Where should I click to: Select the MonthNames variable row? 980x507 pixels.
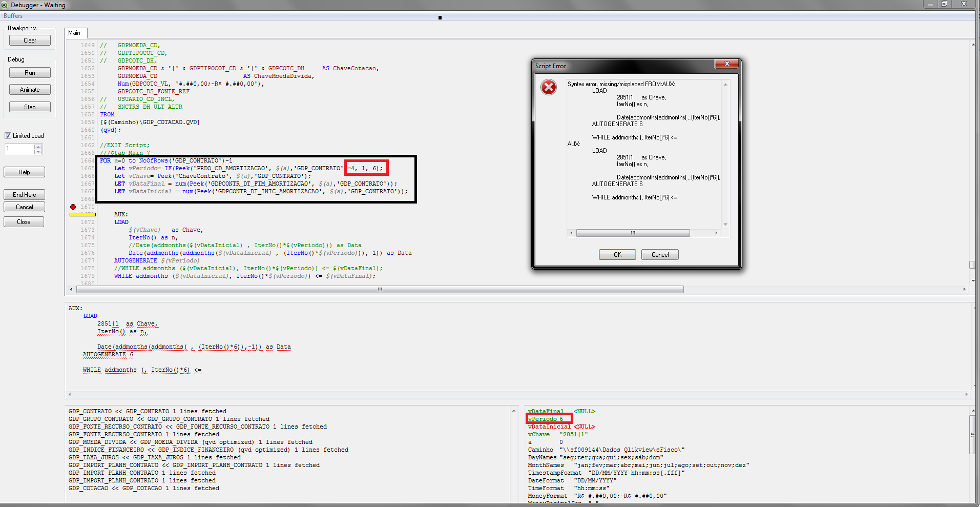tap(639, 465)
